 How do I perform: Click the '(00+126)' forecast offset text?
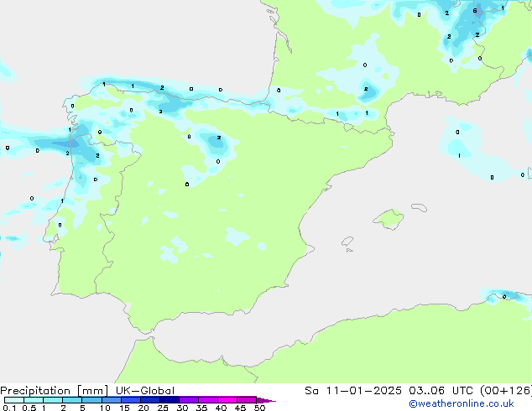pos(505,391)
